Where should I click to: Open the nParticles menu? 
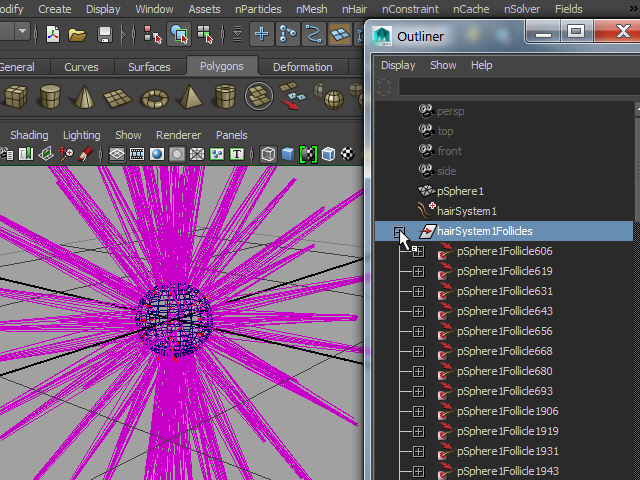coord(258,9)
